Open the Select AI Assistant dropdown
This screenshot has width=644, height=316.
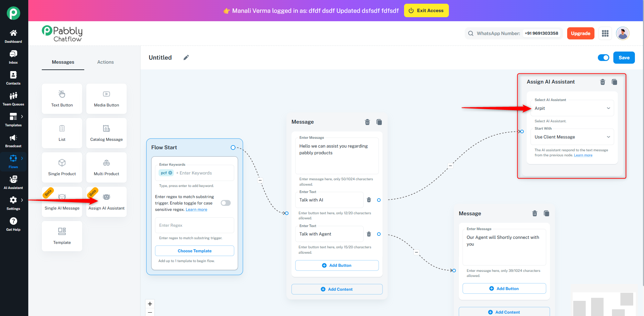(572, 108)
